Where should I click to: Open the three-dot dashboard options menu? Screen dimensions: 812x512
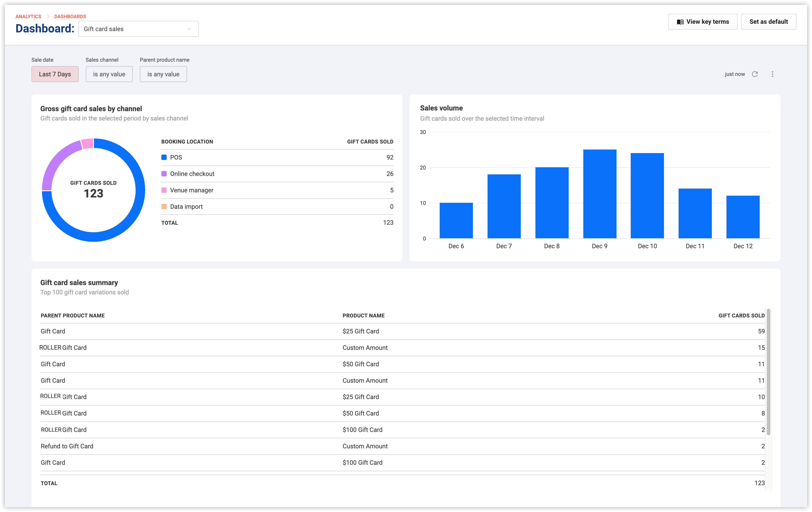772,74
